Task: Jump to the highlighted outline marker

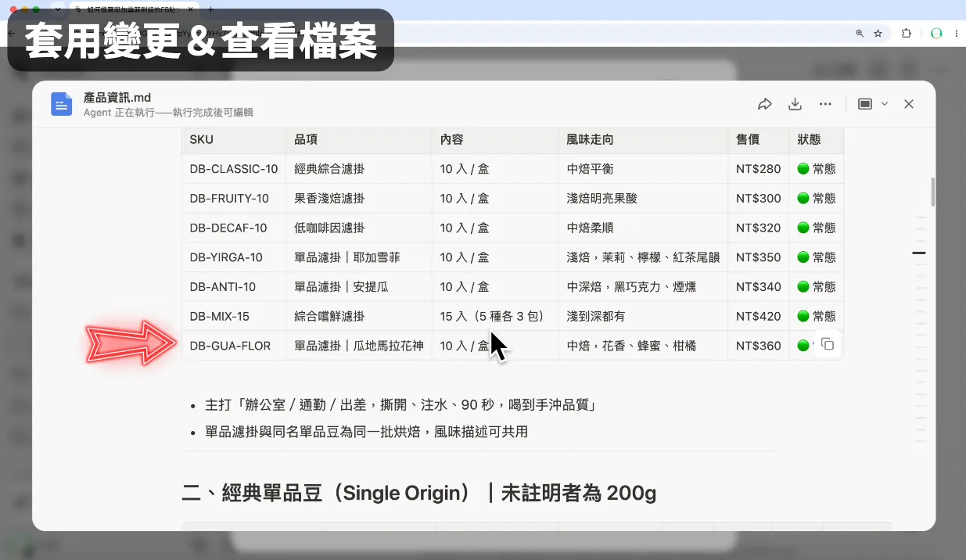Action: pos(919,253)
